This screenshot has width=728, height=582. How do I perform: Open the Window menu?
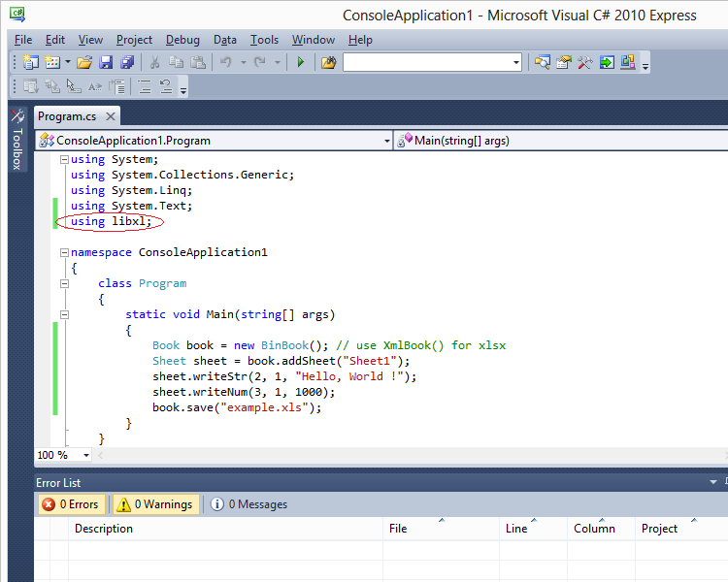[313, 40]
